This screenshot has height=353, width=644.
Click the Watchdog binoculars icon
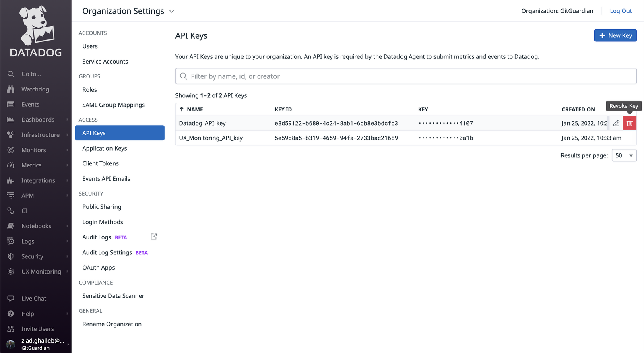11,89
